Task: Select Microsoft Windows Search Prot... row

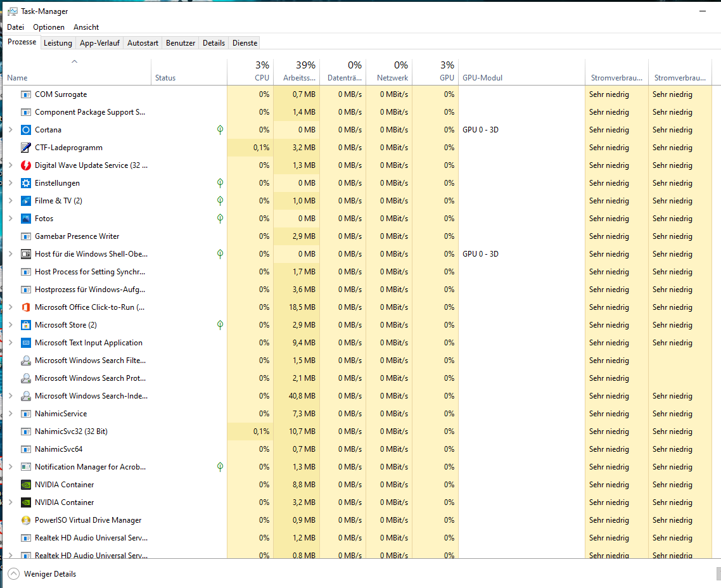Action: pos(358,378)
